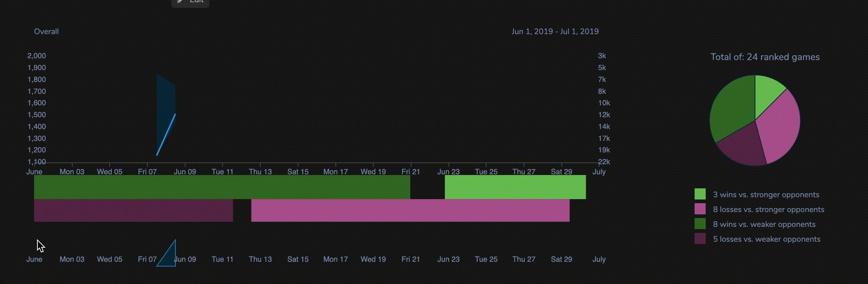Click the light green wins vs. stronger bar
Image resolution: width=868 pixels, height=284 pixels.
coord(515,187)
